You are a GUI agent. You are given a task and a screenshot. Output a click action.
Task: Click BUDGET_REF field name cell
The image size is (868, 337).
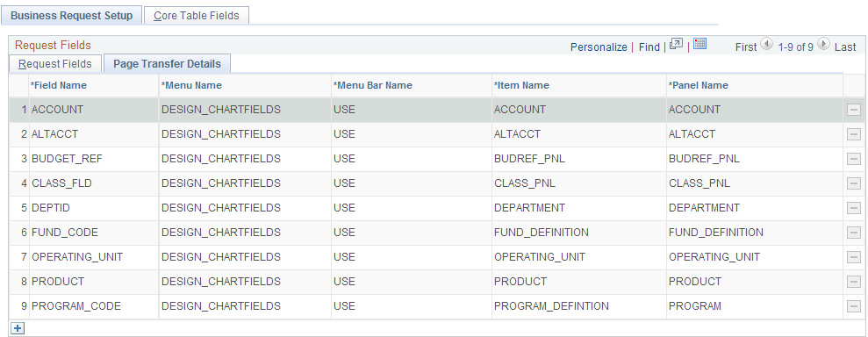pyautogui.click(x=67, y=159)
